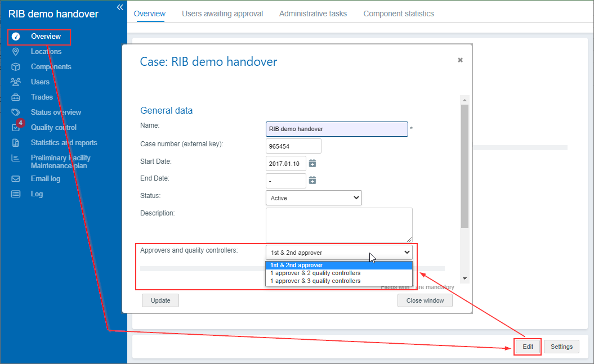Viewport: 594px width, 364px height.
Task: Open the Component statistics tab
Action: coord(399,14)
